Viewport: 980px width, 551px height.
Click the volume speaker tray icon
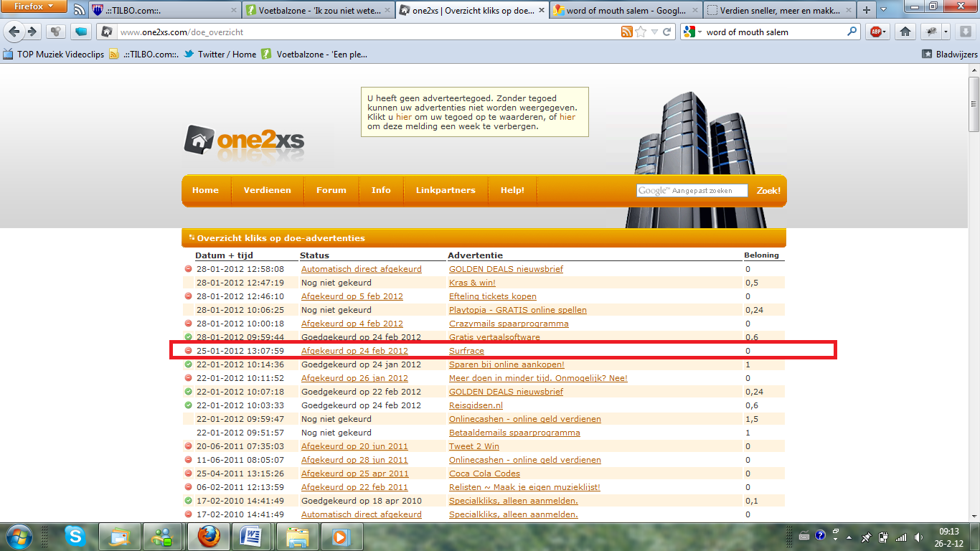(919, 537)
